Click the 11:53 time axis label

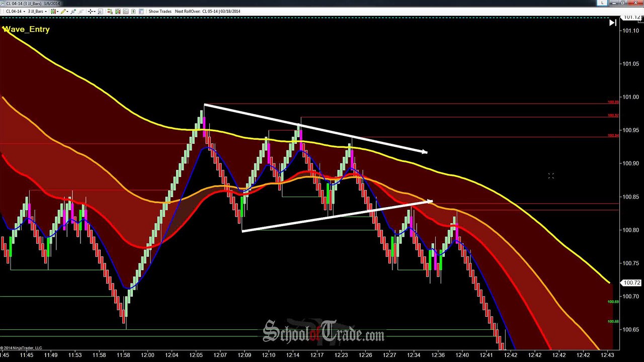click(75, 355)
